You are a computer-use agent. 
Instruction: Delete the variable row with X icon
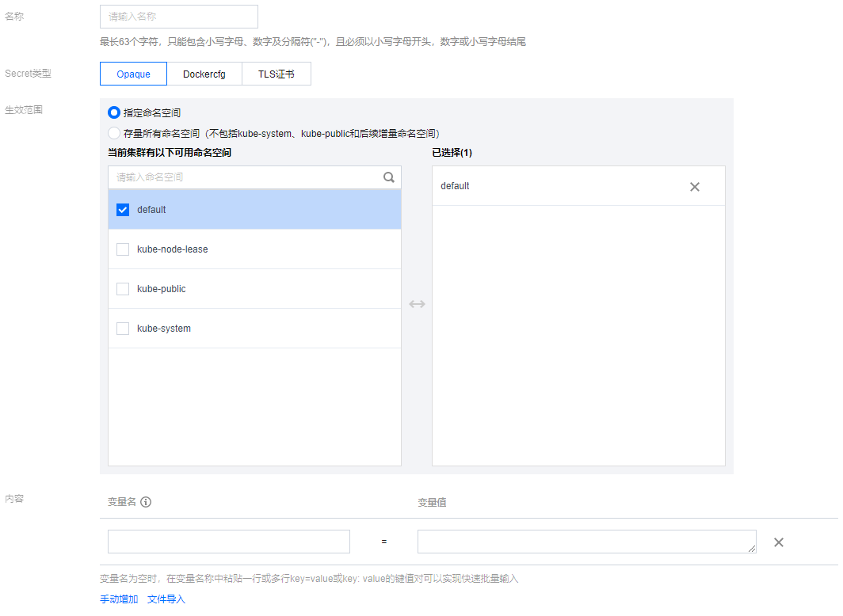779,542
